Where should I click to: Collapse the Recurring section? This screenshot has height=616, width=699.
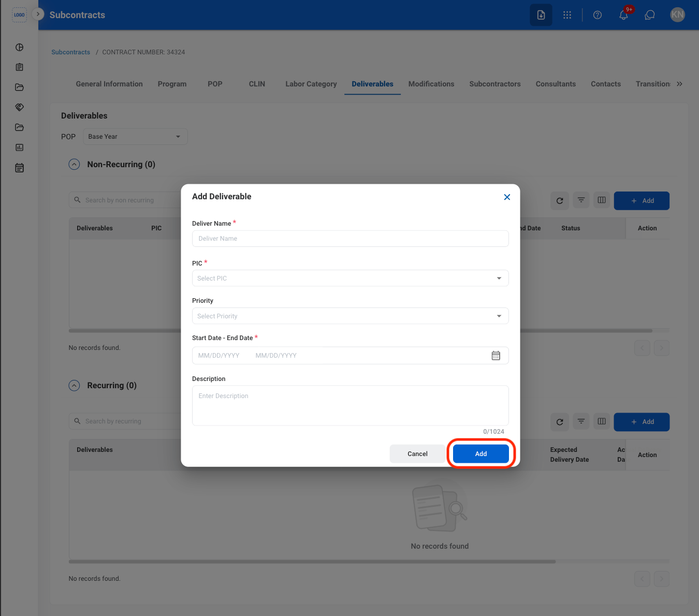75,386
